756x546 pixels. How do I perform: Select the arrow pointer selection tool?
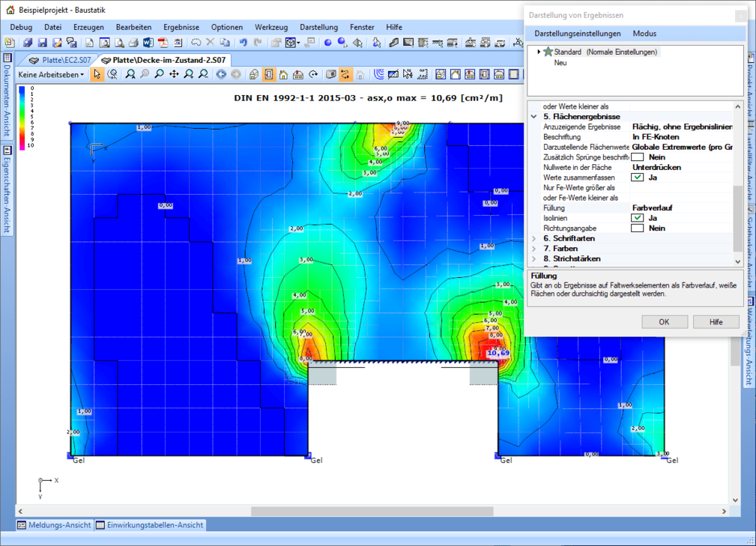point(97,74)
